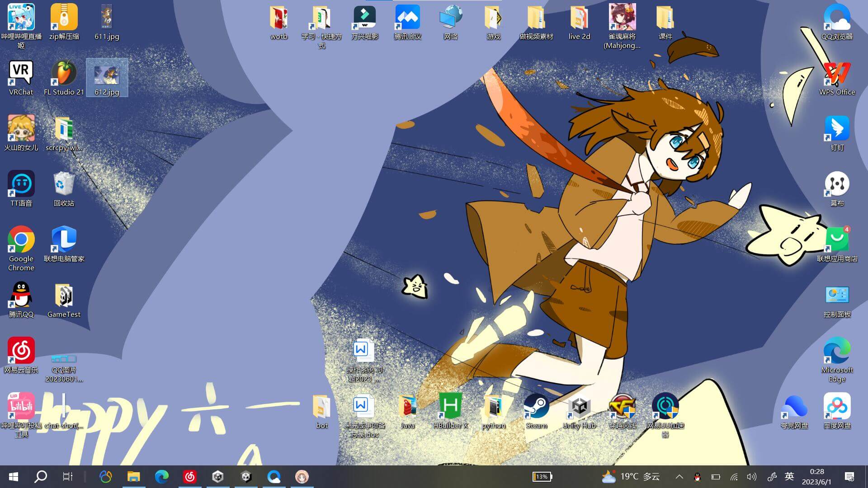
Task: Open QQ Browser from the taskbar
Action: [x=274, y=477]
